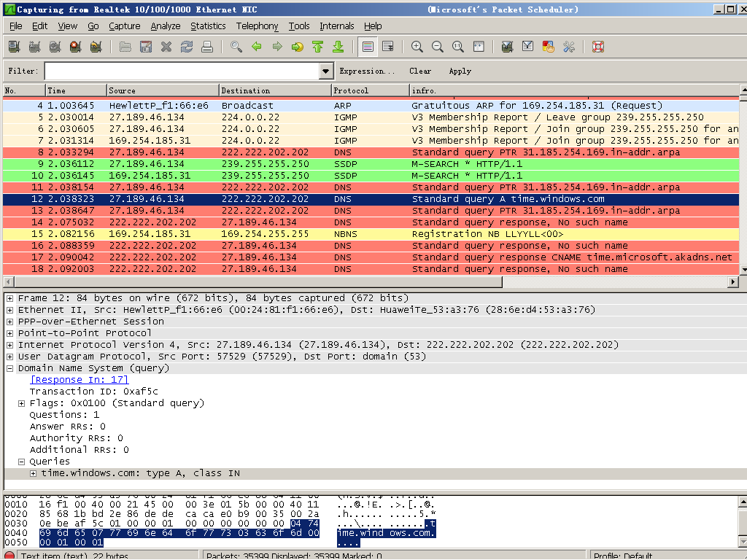
Task: Open capture options toolbar icon
Action: [34, 47]
